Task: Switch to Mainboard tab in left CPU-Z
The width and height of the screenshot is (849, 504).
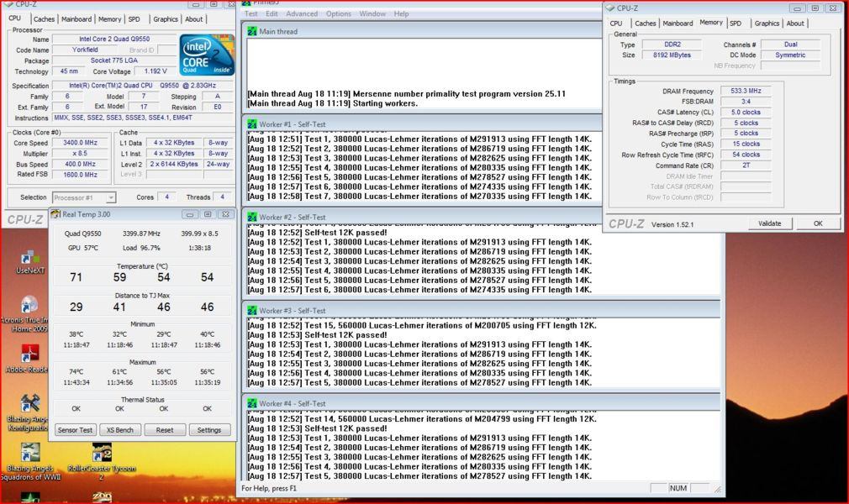Action: point(76,19)
